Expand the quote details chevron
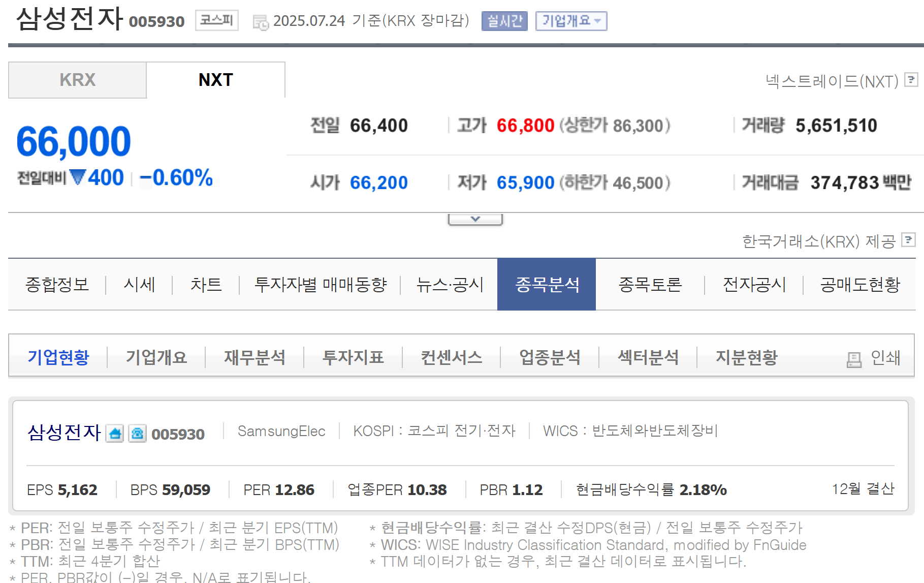Image resolution: width=924 pixels, height=583 pixels. pyautogui.click(x=475, y=219)
